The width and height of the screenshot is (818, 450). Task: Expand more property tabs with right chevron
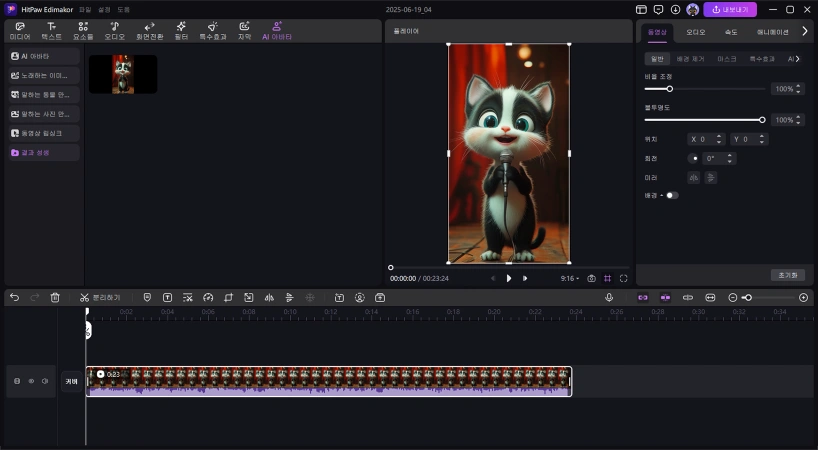[805, 31]
